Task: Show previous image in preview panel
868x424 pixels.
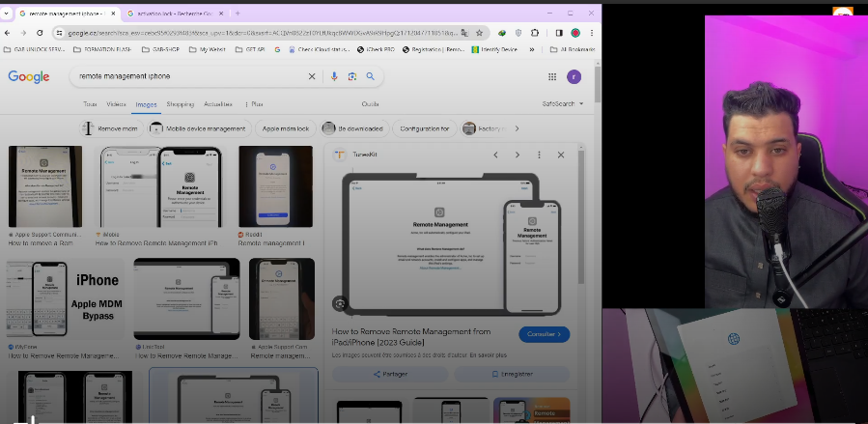Action: (496, 155)
